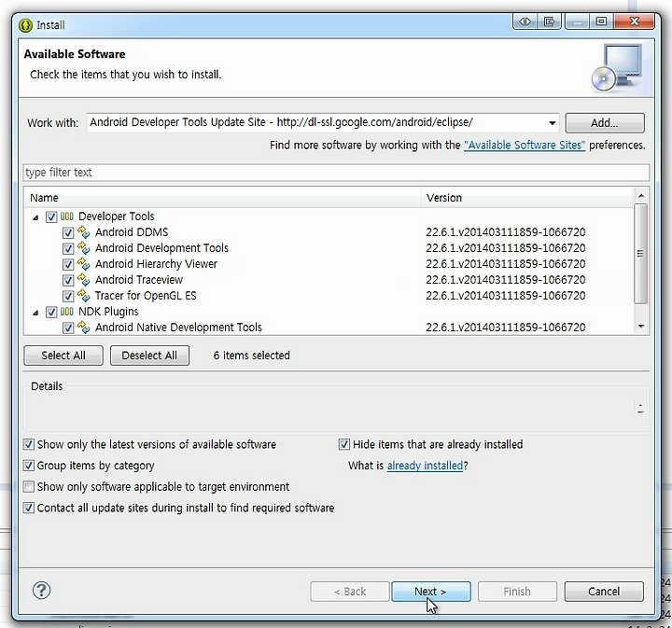Enable Show only software applicable to target environment

pos(29,487)
